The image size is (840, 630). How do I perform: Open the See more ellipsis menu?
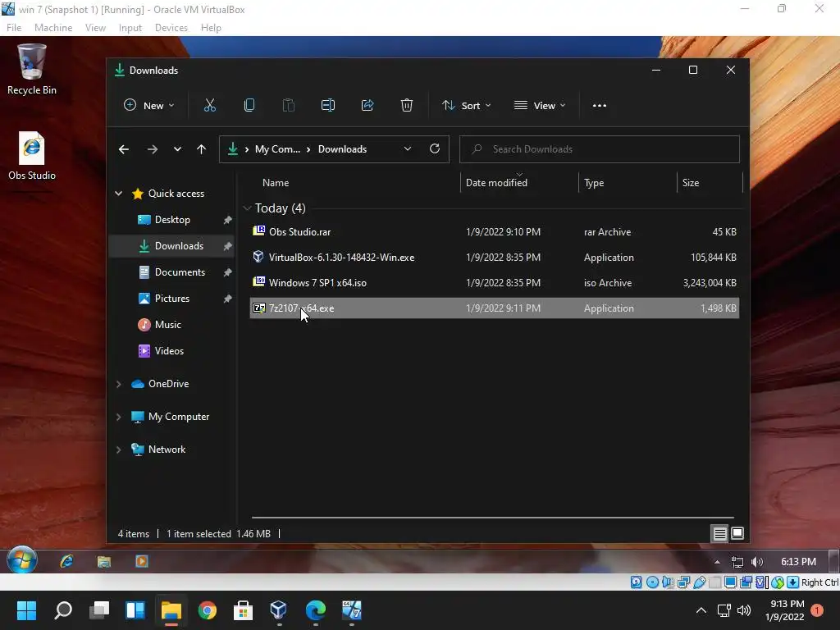coord(600,106)
